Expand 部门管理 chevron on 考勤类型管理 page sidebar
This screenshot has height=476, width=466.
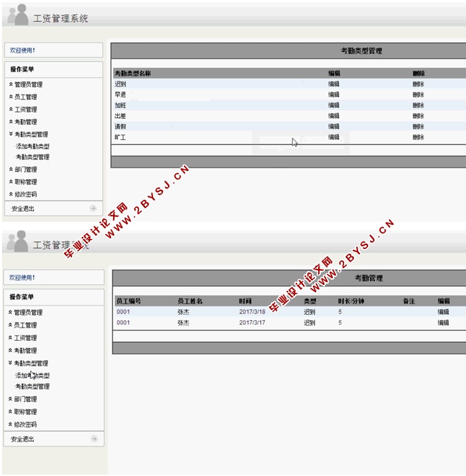coord(11,169)
